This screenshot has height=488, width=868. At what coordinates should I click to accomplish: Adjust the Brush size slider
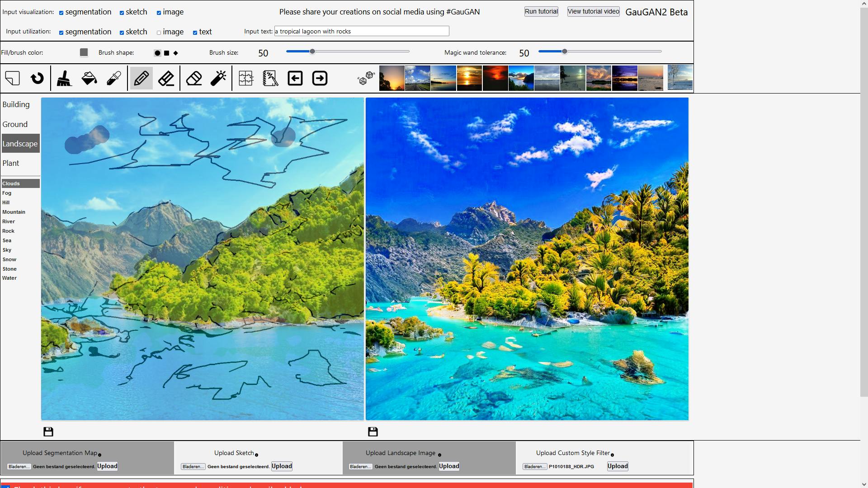coord(312,52)
